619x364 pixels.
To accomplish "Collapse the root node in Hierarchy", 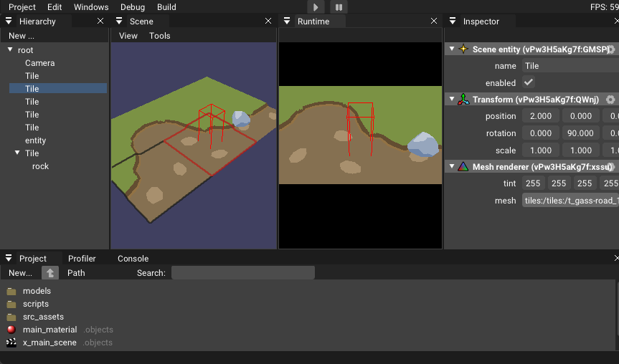I will (x=10, y=49).
